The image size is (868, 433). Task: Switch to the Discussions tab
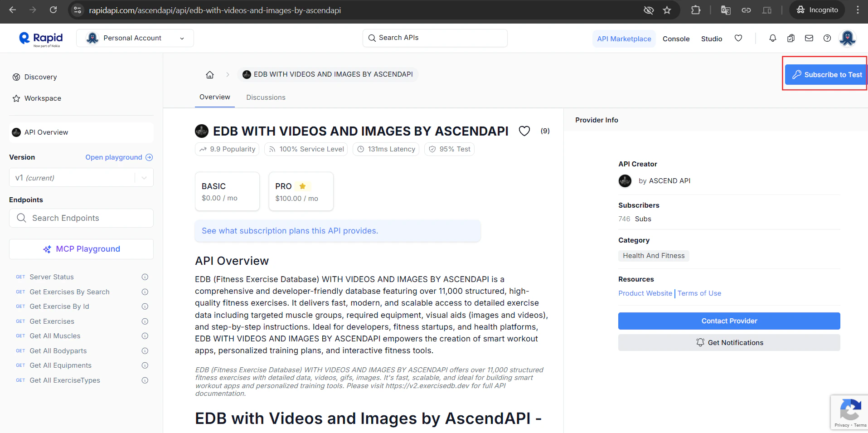pos(266,97)
